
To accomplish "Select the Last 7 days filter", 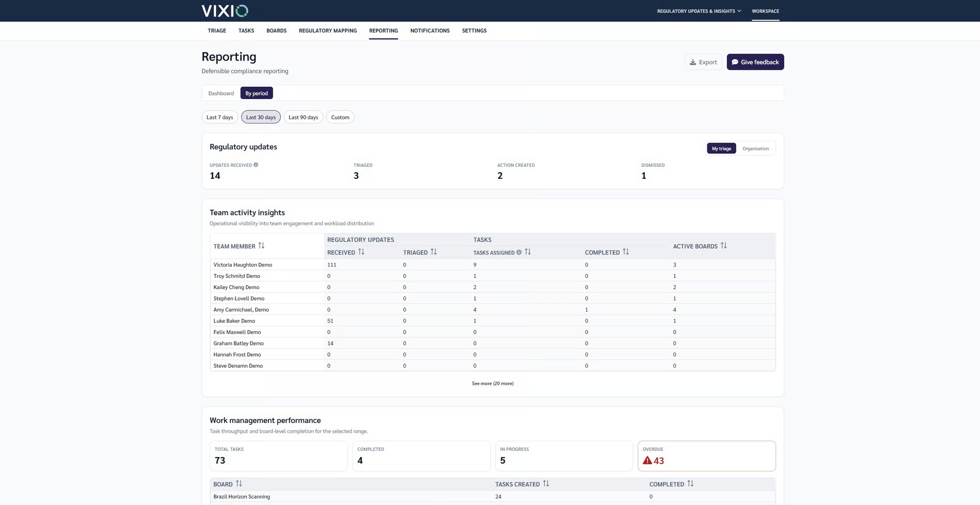I will pos(220,117).
